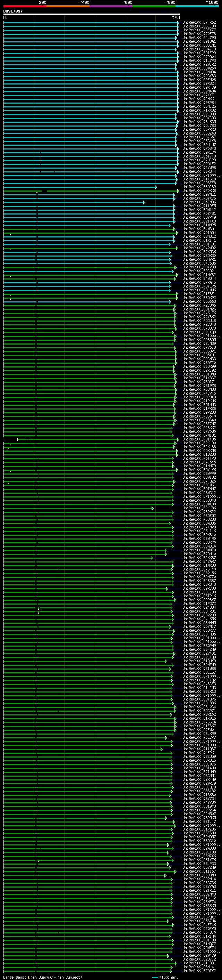Click the UniRef100_Q947C3 entry

(x=199, y=49)
